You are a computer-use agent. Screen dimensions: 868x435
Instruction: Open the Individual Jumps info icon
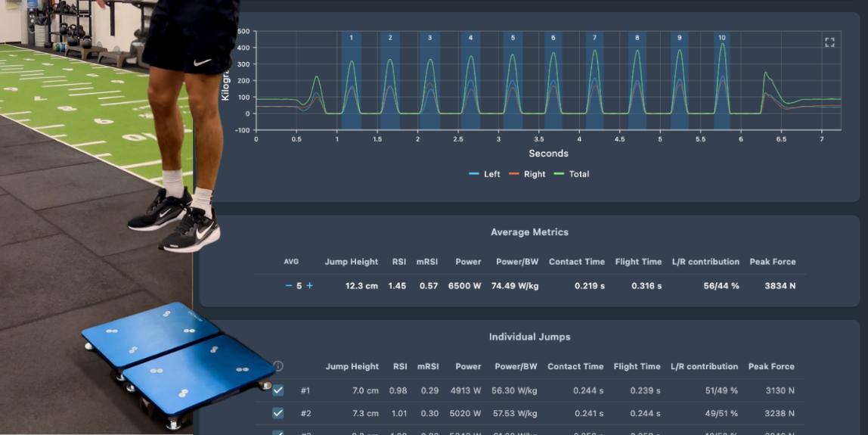click(x=278, y=366)
